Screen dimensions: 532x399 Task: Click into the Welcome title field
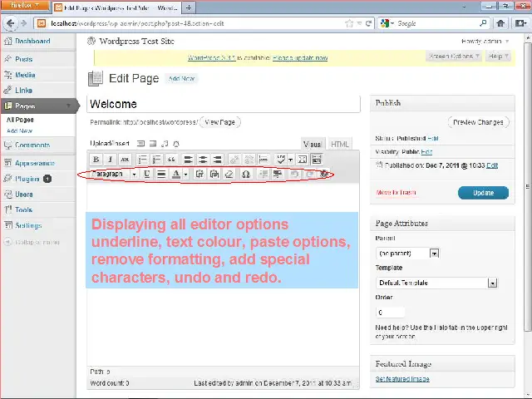pyautogui.click(x=224, y=104)
